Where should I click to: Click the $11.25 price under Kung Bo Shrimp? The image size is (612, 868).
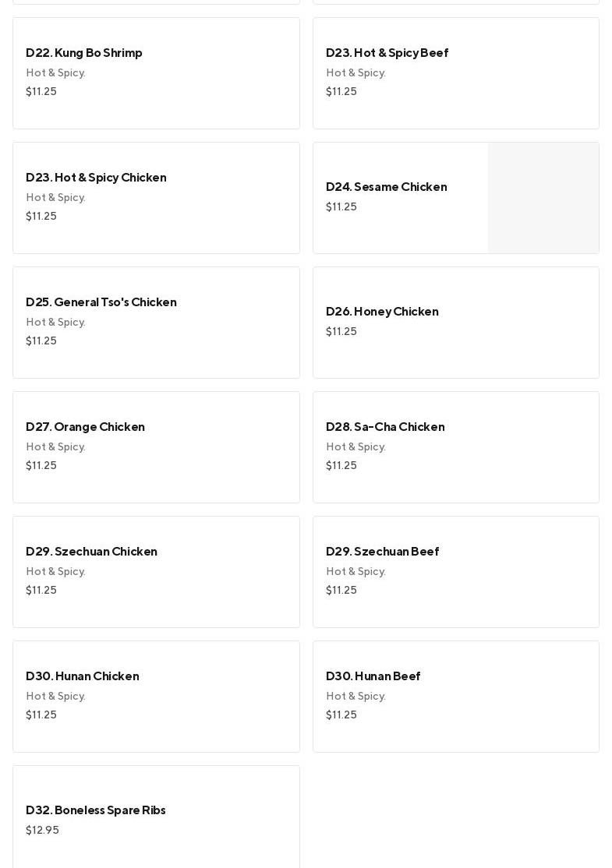point(41,92)
